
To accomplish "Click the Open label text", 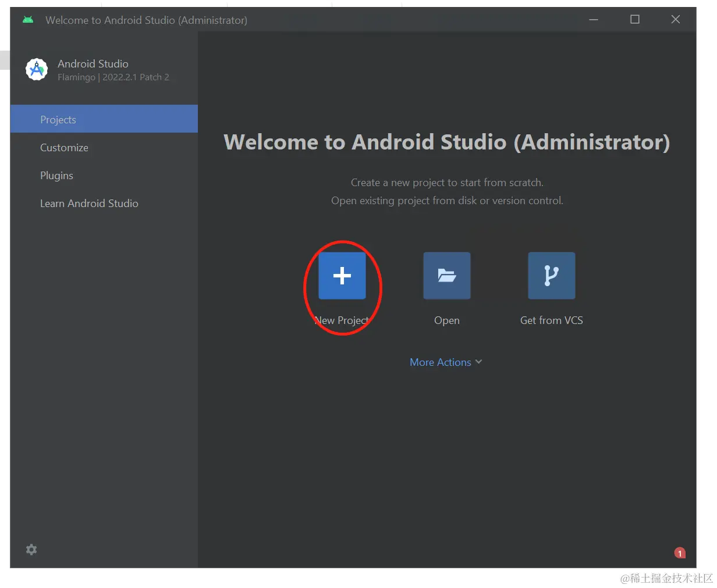I will pos(447,320).
